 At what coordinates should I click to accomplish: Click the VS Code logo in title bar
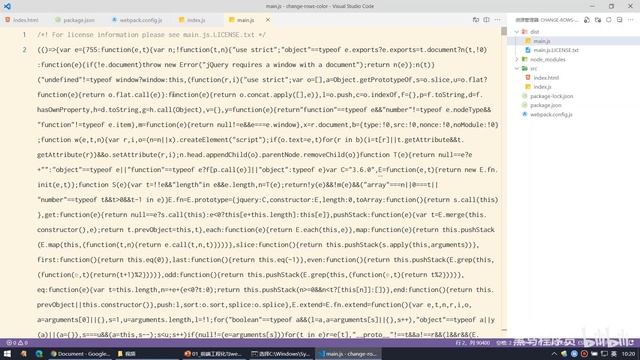point(7,6)
